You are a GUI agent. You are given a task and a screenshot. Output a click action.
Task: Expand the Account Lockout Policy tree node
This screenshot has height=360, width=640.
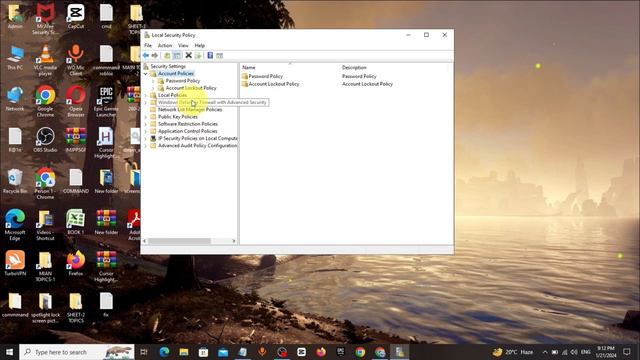click(153, 88)
